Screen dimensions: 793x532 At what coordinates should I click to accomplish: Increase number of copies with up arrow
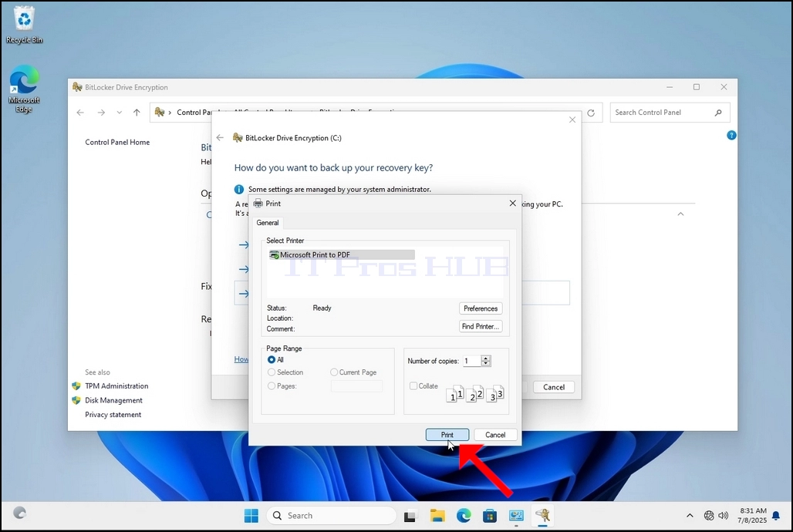486,358
